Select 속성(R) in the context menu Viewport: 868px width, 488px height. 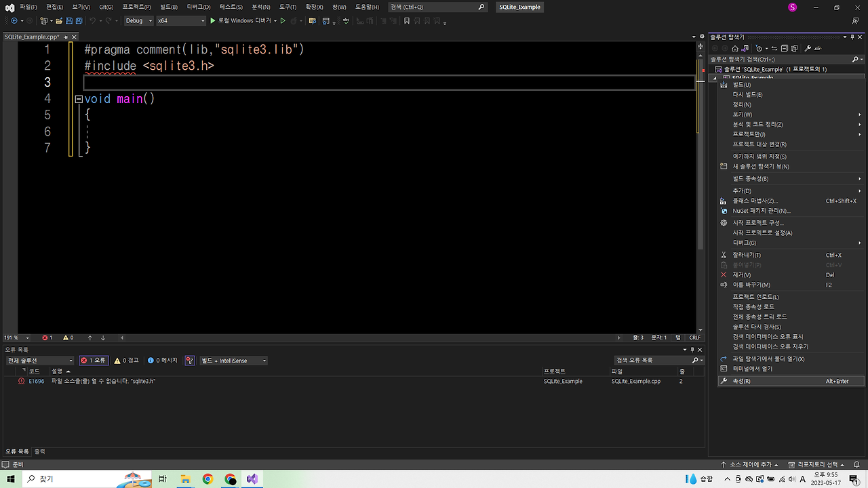click(791, 381)
